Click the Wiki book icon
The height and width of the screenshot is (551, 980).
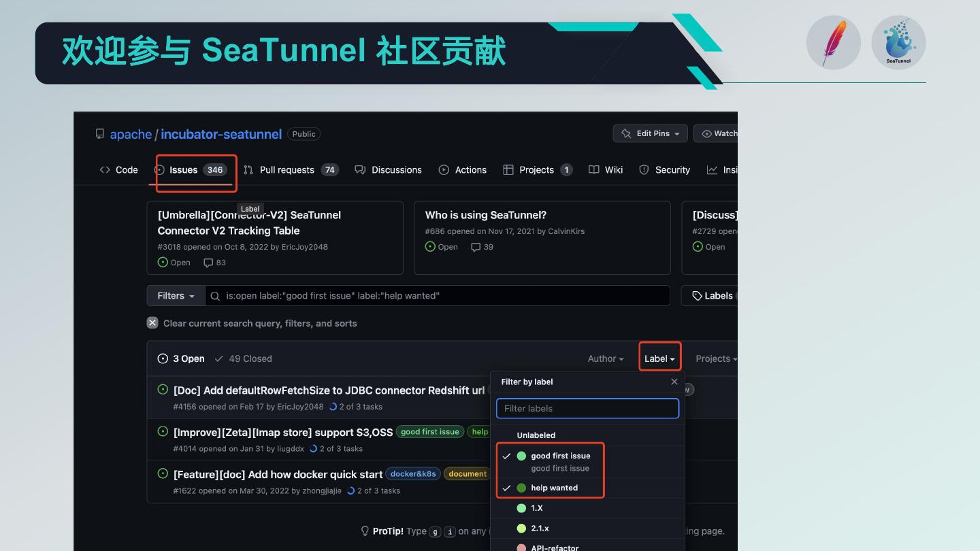tap(594, 170)
